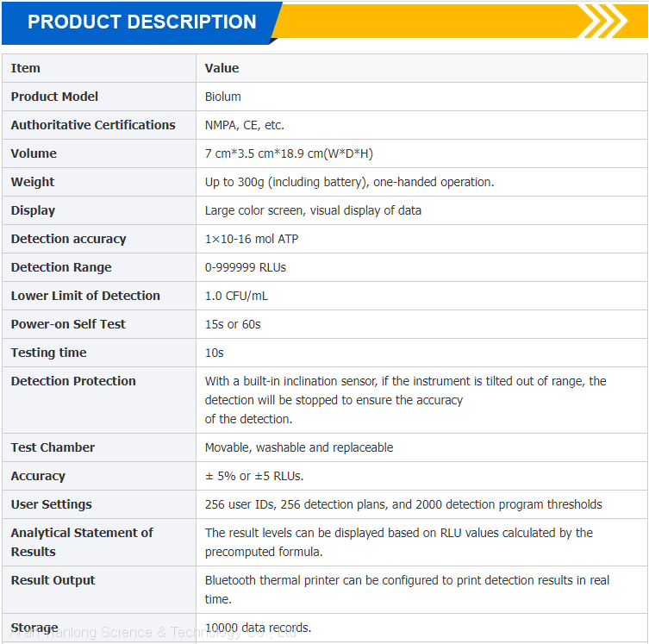Select the User Settings row label
Viewport: 649px width, 644px height.
coord(51,504)
